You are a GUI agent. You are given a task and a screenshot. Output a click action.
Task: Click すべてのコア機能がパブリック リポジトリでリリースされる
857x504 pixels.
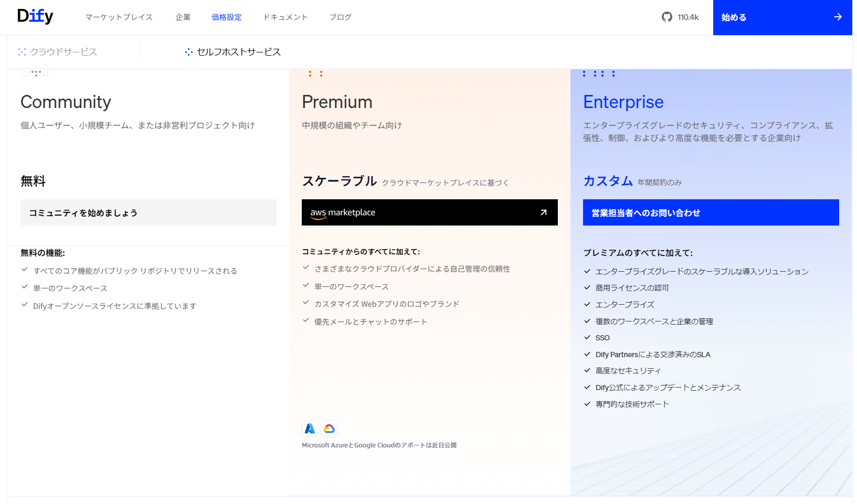(135, 271)
